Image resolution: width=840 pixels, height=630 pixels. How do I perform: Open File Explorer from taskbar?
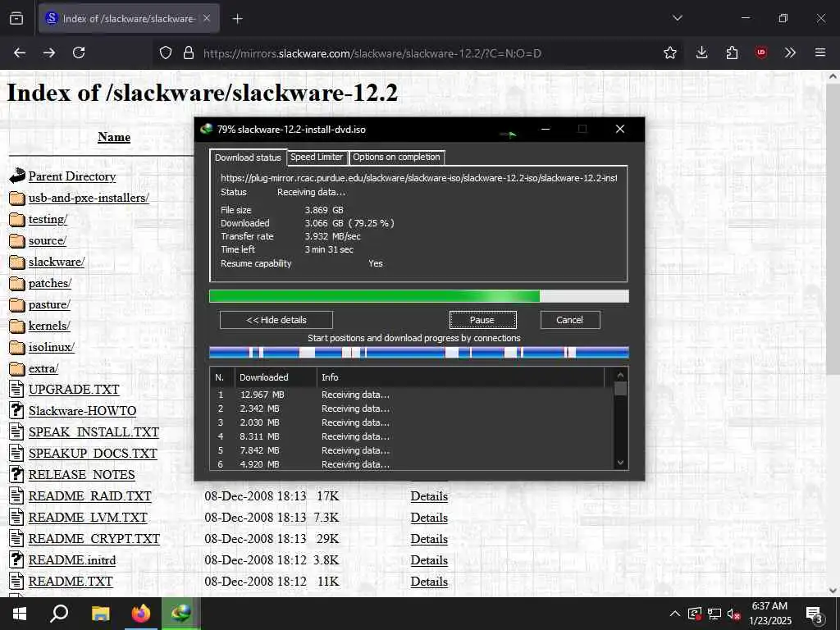click(x=100, y=614)
